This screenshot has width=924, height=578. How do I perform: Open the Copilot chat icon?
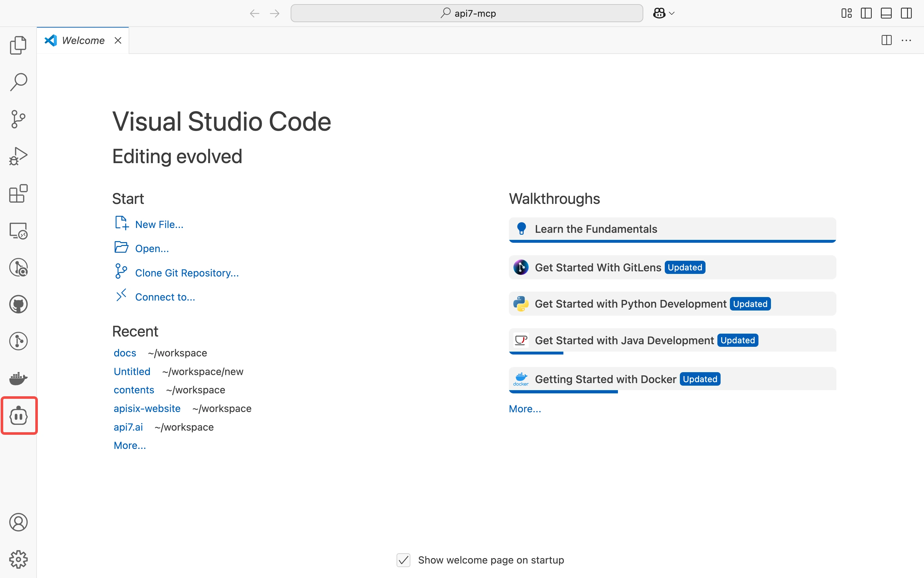click(659, 13)
